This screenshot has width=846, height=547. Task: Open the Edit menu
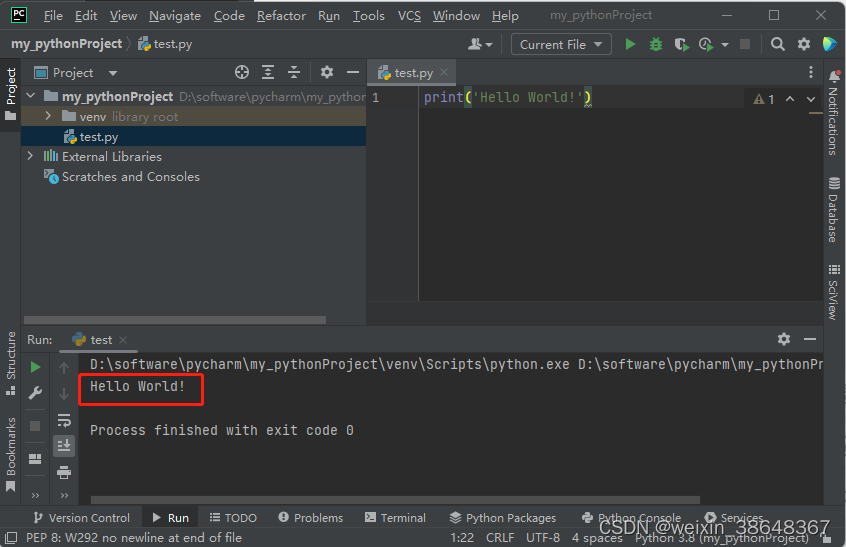[86, 16]
